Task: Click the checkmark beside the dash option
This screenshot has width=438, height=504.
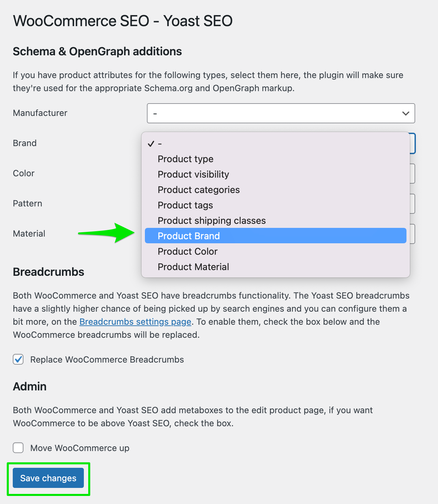Action: pyautogui.click(x=152, y=143)
